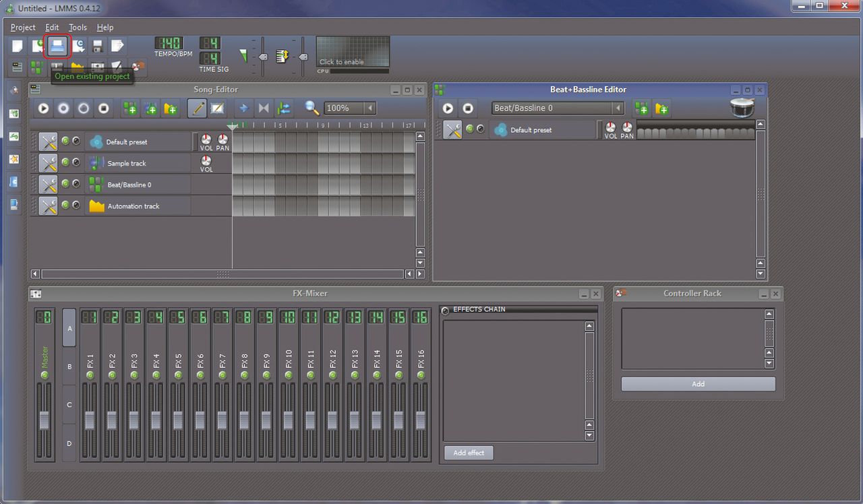Image resolution: width=863 pixels, height=504 pixels.
Task: Open track actions for Automation track
Action: tap(48, 206)
